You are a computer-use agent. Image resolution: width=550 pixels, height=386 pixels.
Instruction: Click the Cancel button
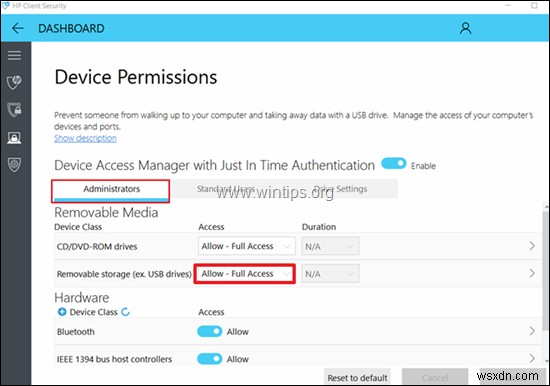(435, 378)
